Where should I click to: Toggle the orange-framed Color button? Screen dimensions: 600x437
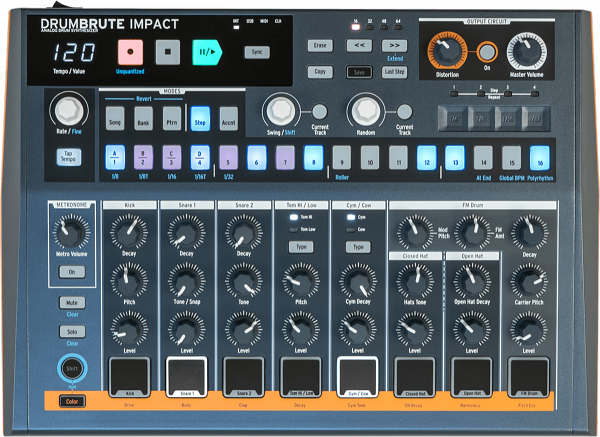[72, 401]
